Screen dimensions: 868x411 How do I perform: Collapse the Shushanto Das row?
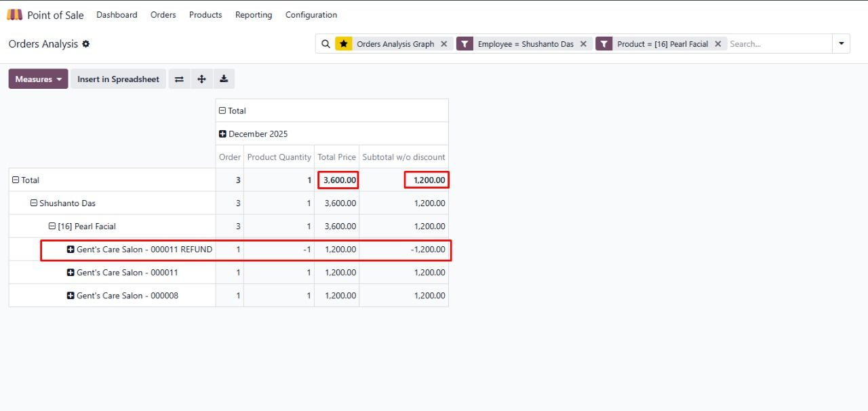tap(35, 203)
